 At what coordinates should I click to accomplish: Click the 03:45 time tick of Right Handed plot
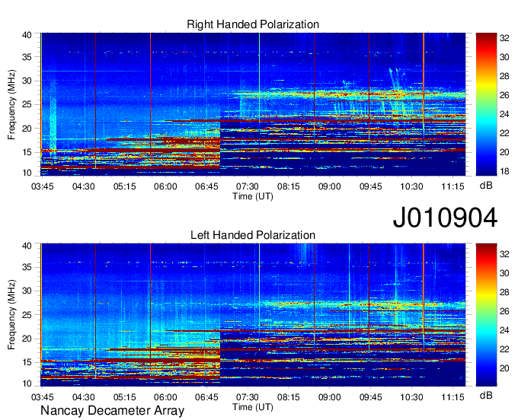pyautogui.click(x=43, y=186)
